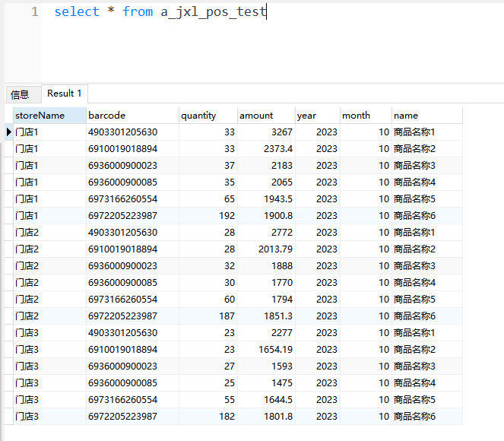Select quantity cell 27
504x441 pixels.
tap(208, 366)
